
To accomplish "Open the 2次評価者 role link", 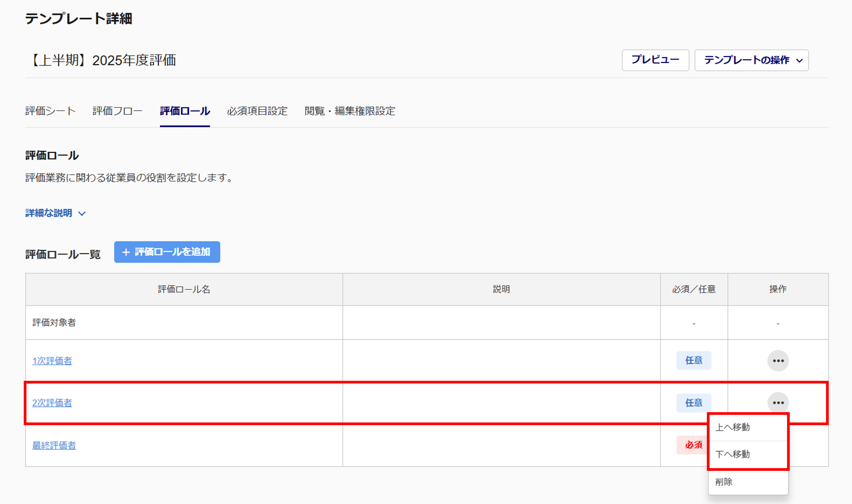I will click(52, 403).
